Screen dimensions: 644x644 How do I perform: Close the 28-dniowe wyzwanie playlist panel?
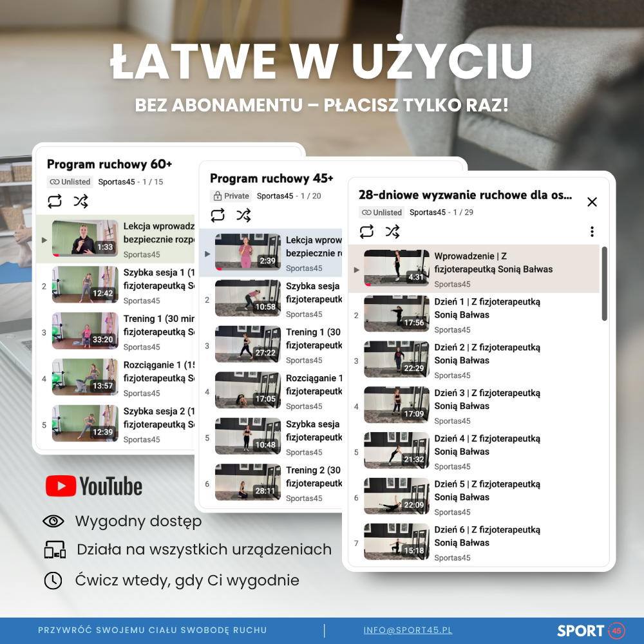click(592, 202)
